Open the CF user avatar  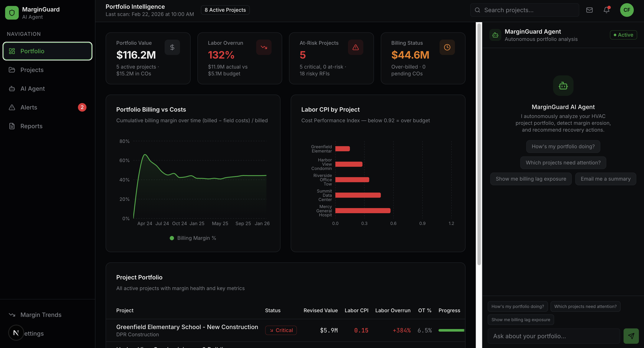click(x=627, y=10)
